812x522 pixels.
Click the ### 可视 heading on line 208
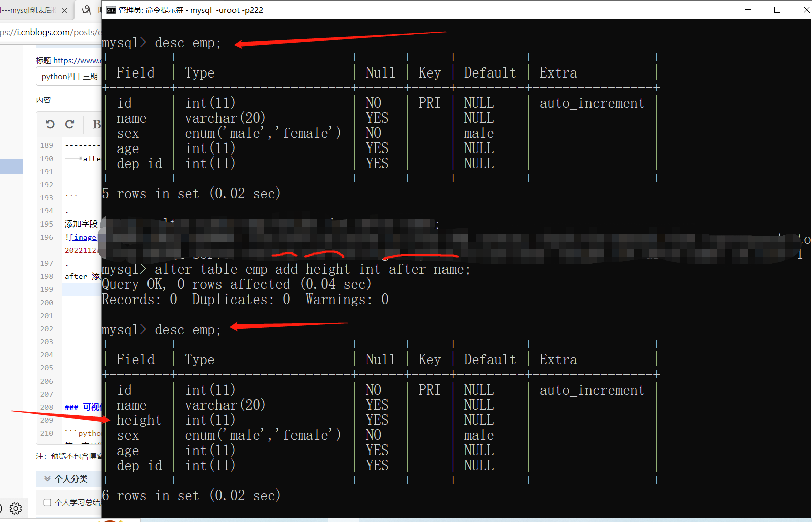(84, 407)
